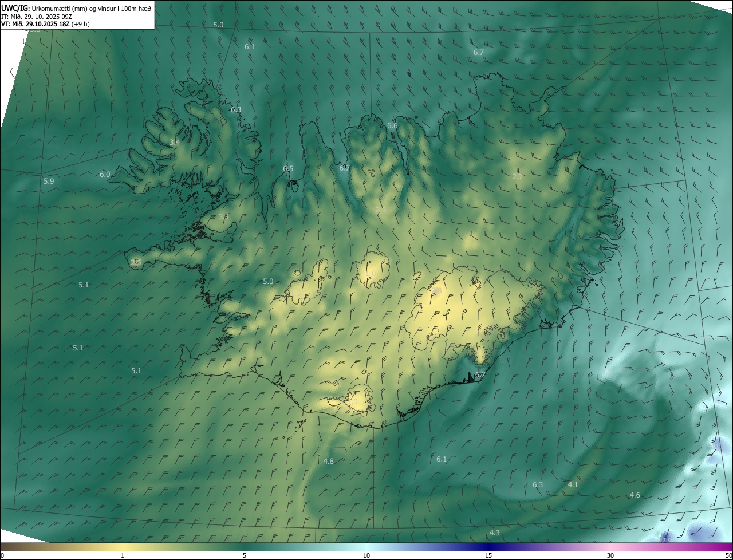Click the 3.4 value over the Westfjords
This screenshot has height=560, width=733.
coord(175,142)
